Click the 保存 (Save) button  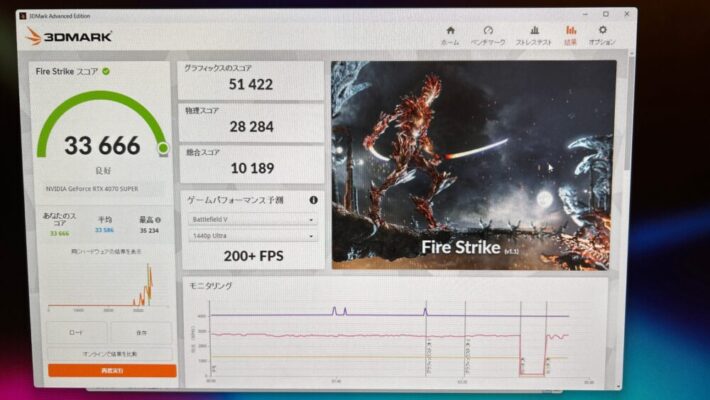[x=141, y=333]
